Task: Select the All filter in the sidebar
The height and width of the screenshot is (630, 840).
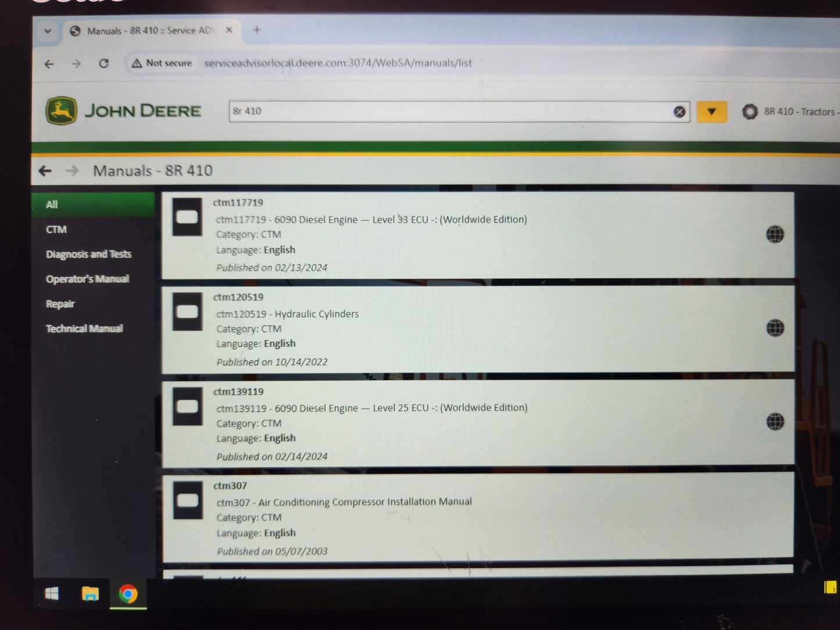Action: point(93,205)
